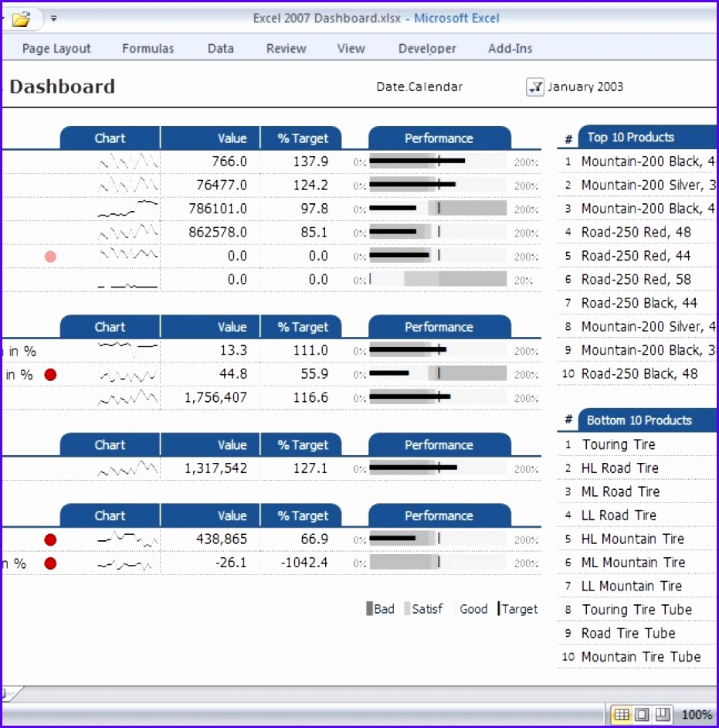Select Road Tire Tube row
The width and height of the screenshot is (719, 728).
(636, 633)
